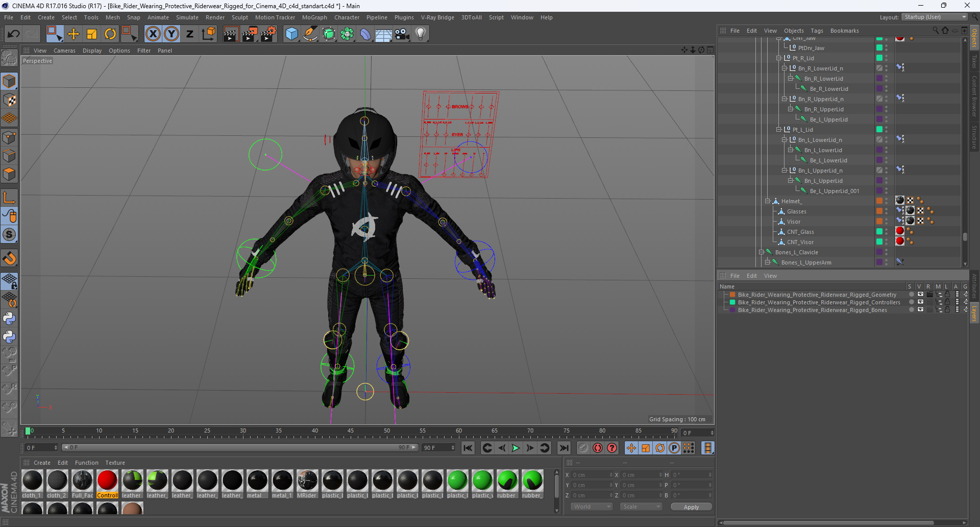Add a Cube primitive object
The width and height of the screenshot is (980, 527).
[292, 34]
